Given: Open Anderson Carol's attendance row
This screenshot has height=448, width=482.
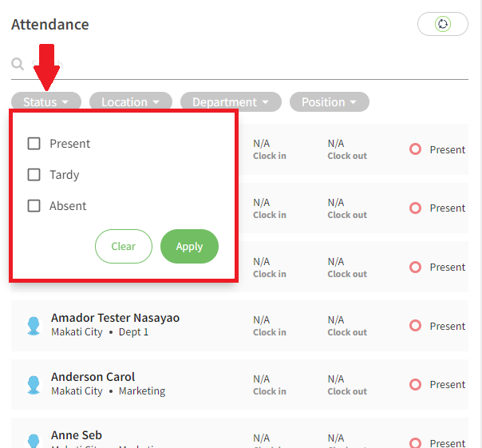Looking at the screenshot, I should point(239,385).
